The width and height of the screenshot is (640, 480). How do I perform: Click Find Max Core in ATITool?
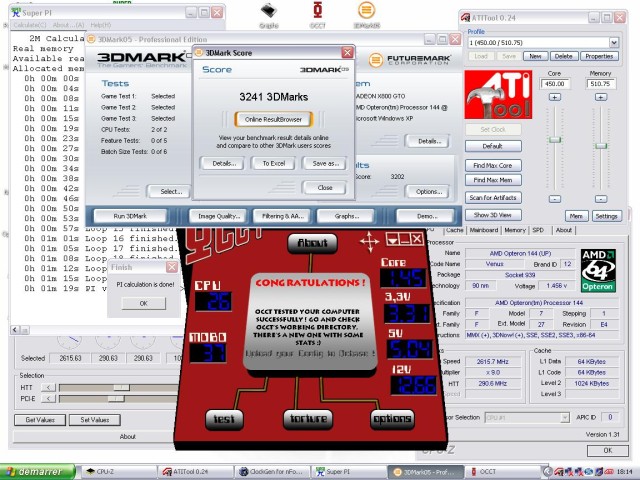pos(493,165)
